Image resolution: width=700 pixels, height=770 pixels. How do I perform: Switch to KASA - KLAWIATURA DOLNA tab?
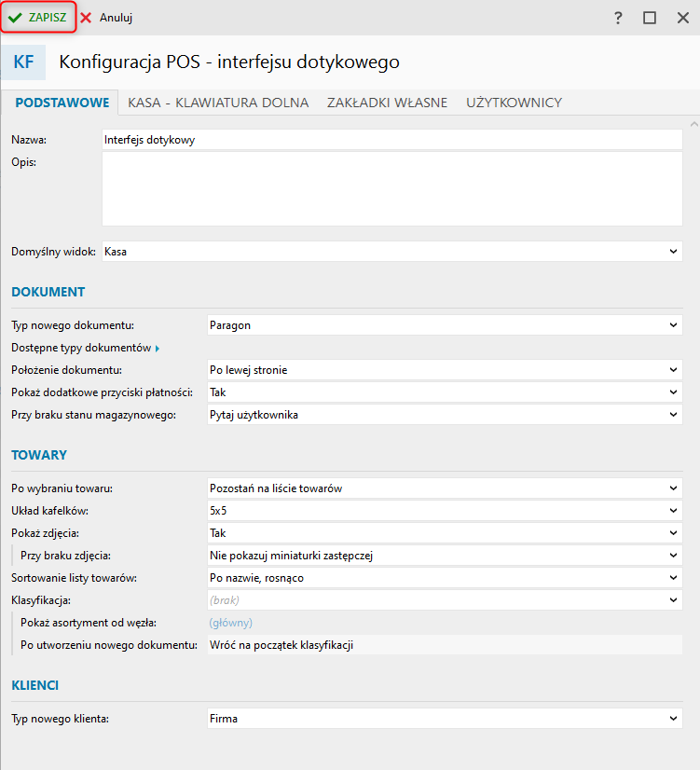(x=218, y=103)
